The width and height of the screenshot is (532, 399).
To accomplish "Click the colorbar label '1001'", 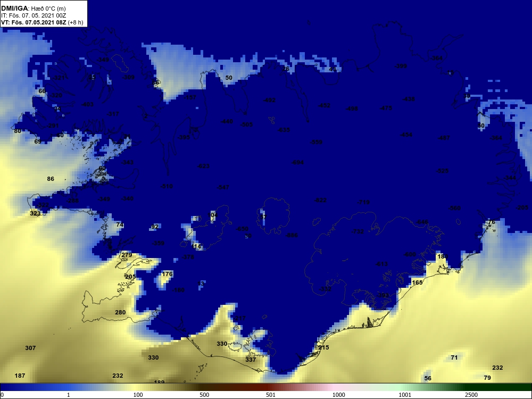I will pos(405,395).
